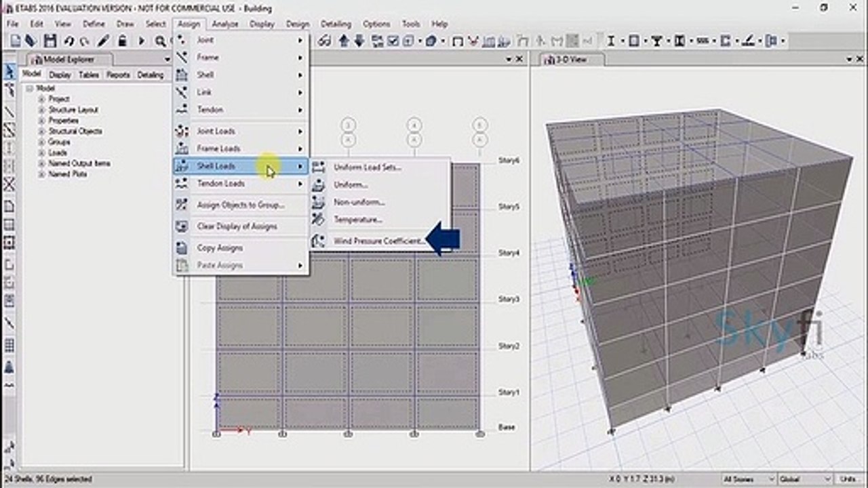Select the 3-D View tab
Image resolution: width=868 pixels, height=488 pixels.
coord(571,60)
